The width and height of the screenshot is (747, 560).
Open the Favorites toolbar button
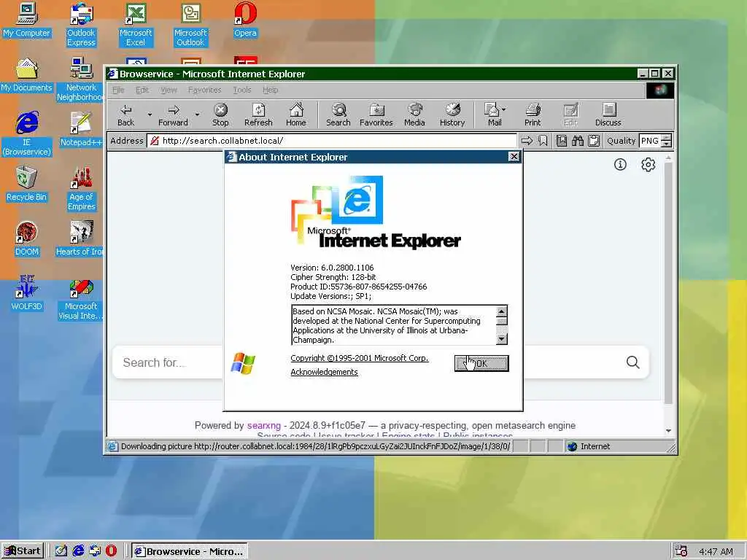376,114
